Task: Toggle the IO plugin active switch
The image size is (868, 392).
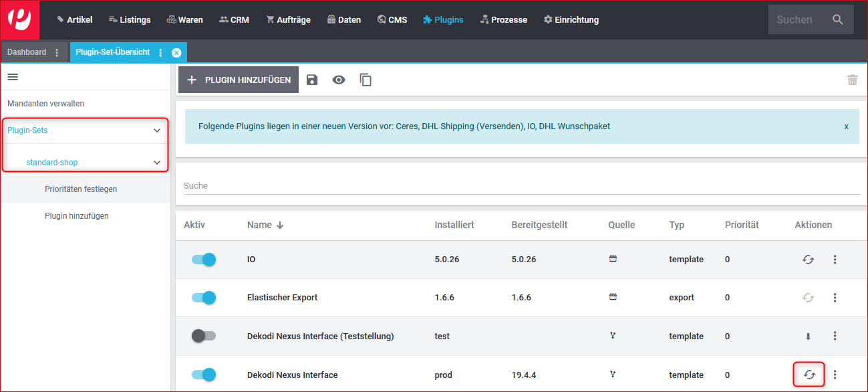Action: (x=204, y=260)
